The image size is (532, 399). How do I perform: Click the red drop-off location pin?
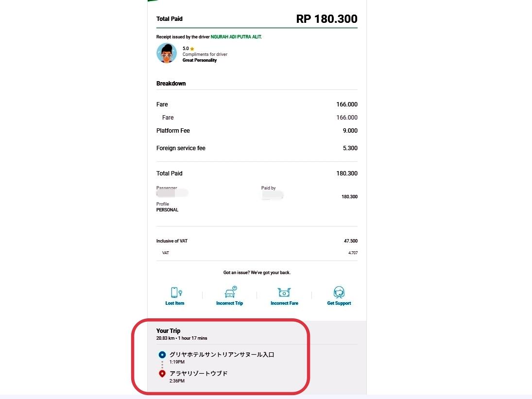pos(162,374)
